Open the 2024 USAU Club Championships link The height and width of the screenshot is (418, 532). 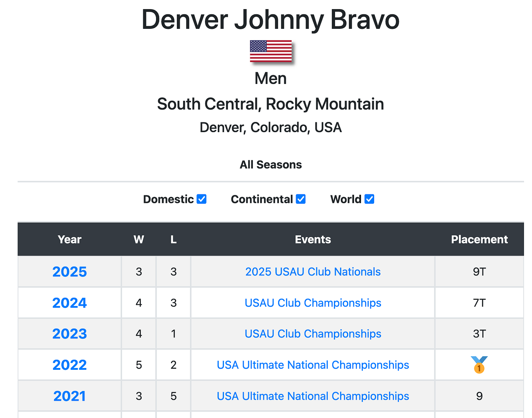click(313, 303)
